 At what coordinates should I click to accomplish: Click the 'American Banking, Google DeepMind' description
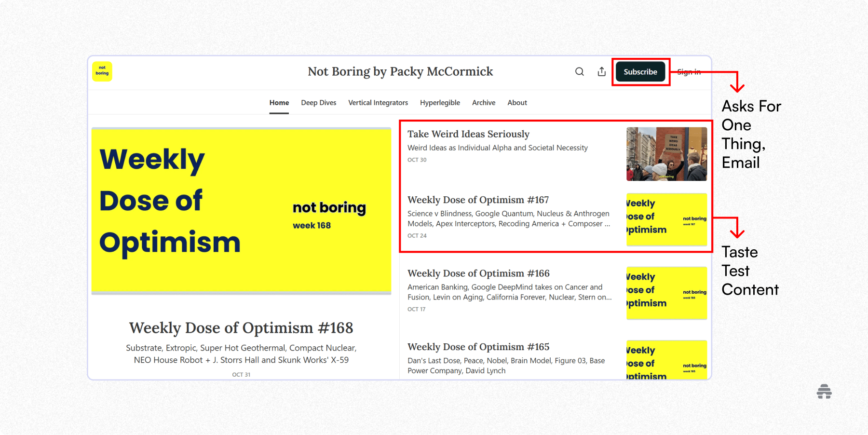pyautogui.click(x=509, y=292)
